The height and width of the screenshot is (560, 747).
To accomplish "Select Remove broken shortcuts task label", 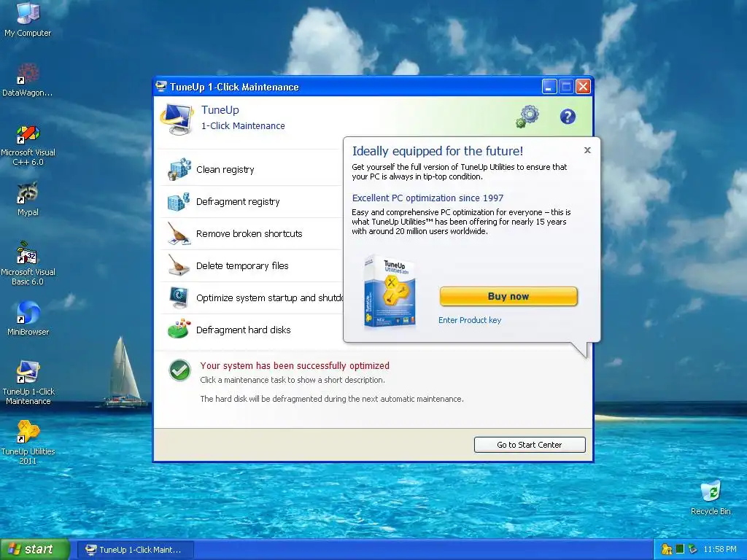I will pos(249,233).
